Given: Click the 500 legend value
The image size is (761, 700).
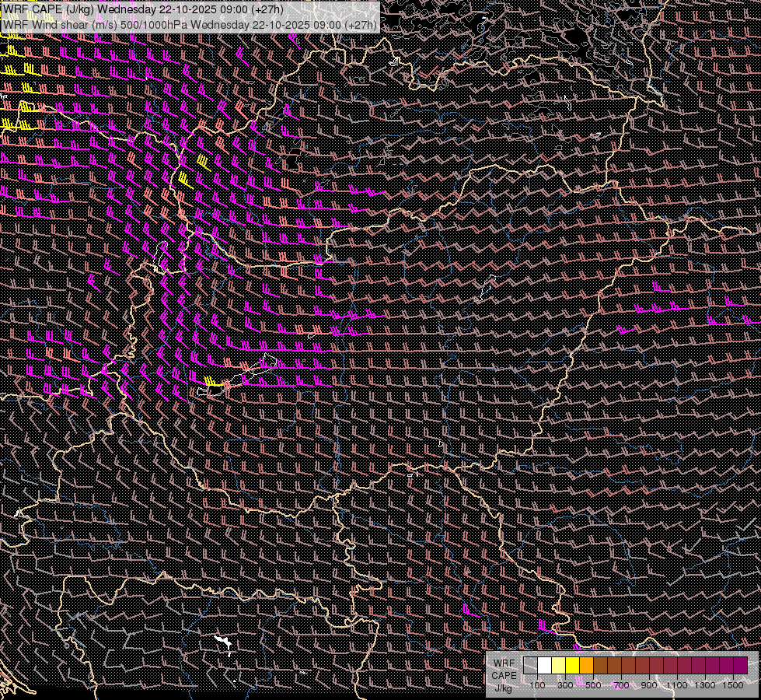Looking at the screenshot, I should tap(593, 685).
